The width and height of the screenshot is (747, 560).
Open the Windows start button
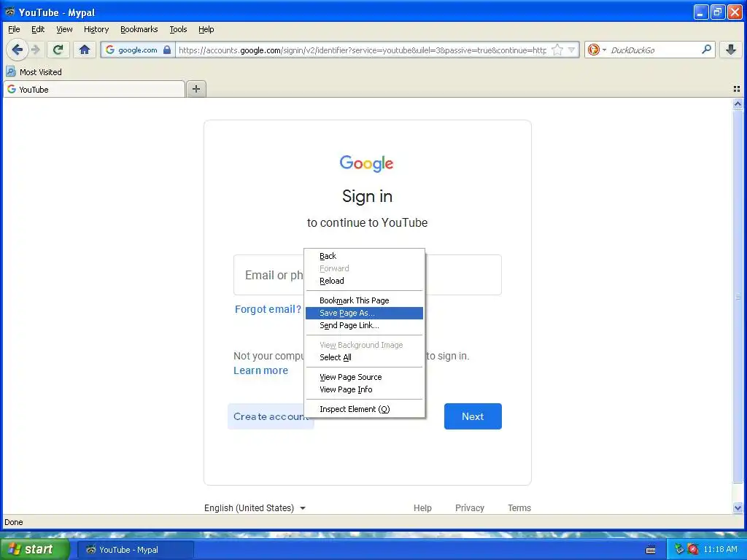(35, 549)
